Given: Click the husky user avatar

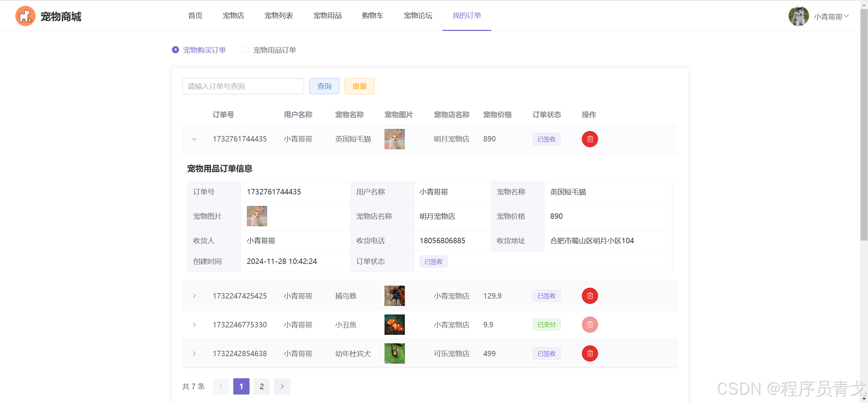Looking at the screenshot, I should click(x=798, y=16).
